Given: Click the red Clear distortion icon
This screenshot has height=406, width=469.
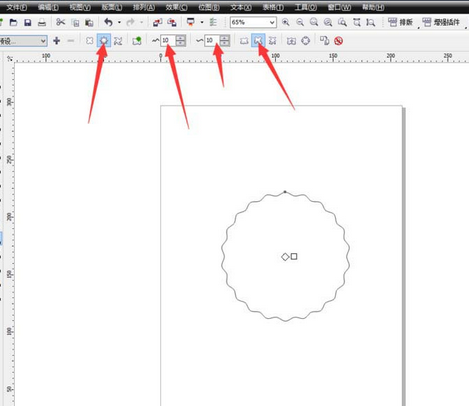Looking at the screenshot, I should point(339,41).
